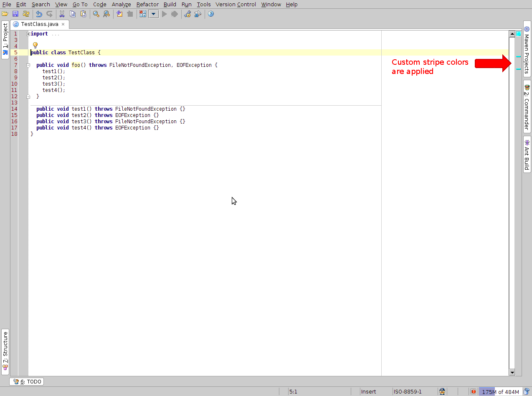Image resolution: width=532 pixels, height=396 pixels.
Task: Click the TestClass class name in line 5
Action: tap(81, 53)
